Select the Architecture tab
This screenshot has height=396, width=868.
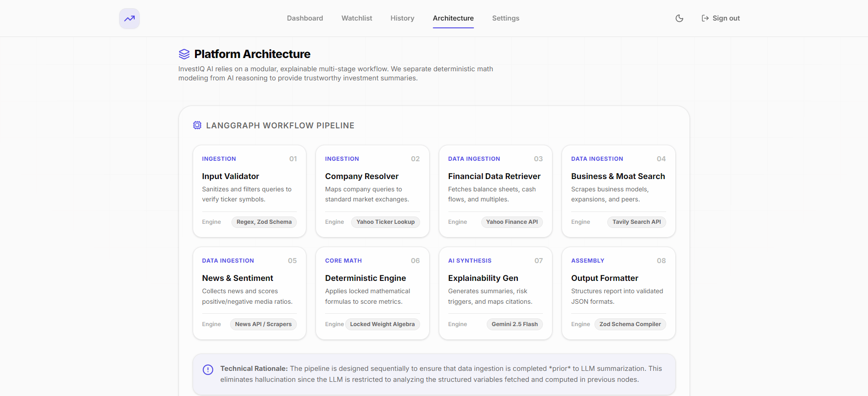(x=453, y=18)
